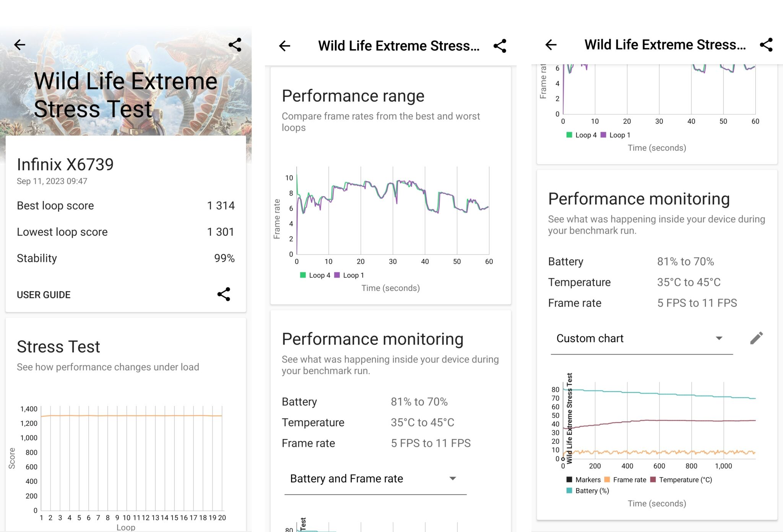Open the Custom chart dropdown

(x=642, y=339)
